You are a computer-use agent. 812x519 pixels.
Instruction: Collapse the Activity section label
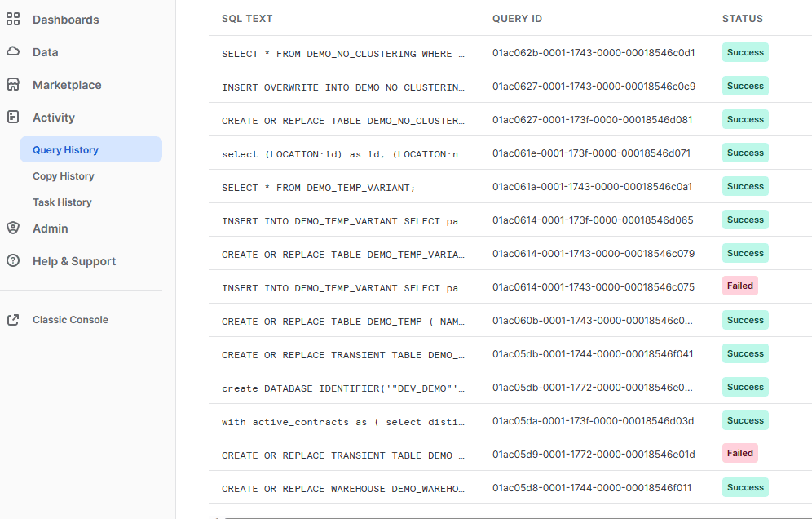pos(54,118)
